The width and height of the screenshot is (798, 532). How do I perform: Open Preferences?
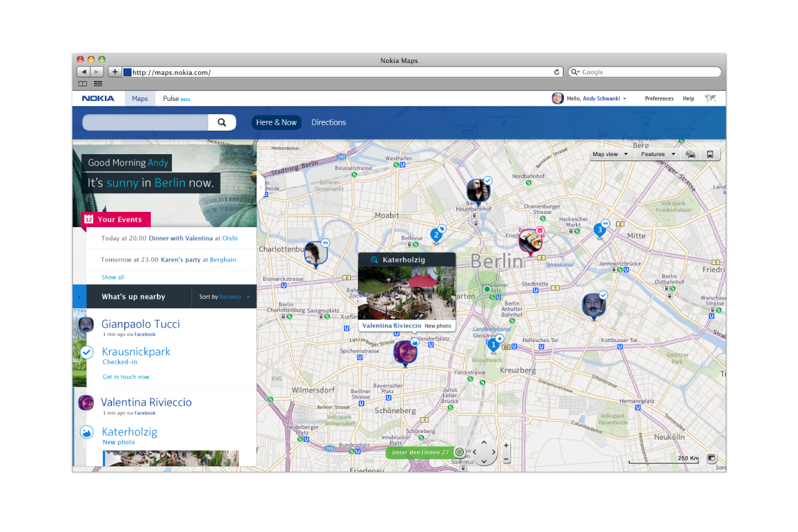tap(659, 98)
